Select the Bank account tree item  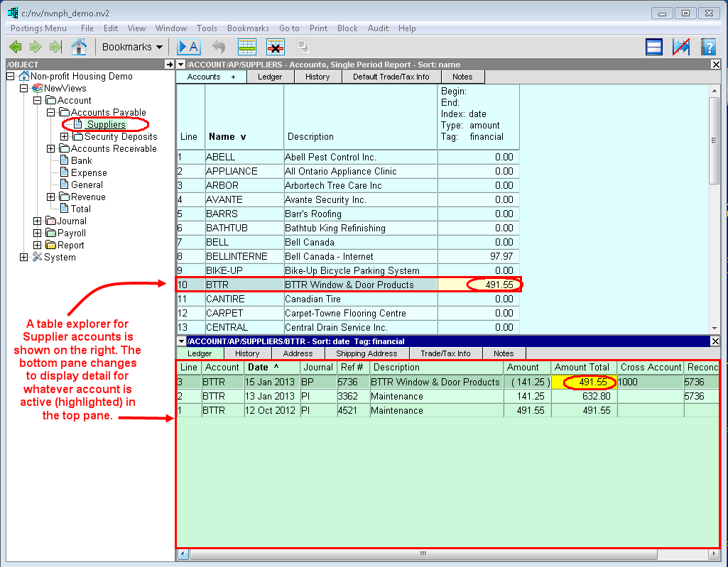click(82, 160)
